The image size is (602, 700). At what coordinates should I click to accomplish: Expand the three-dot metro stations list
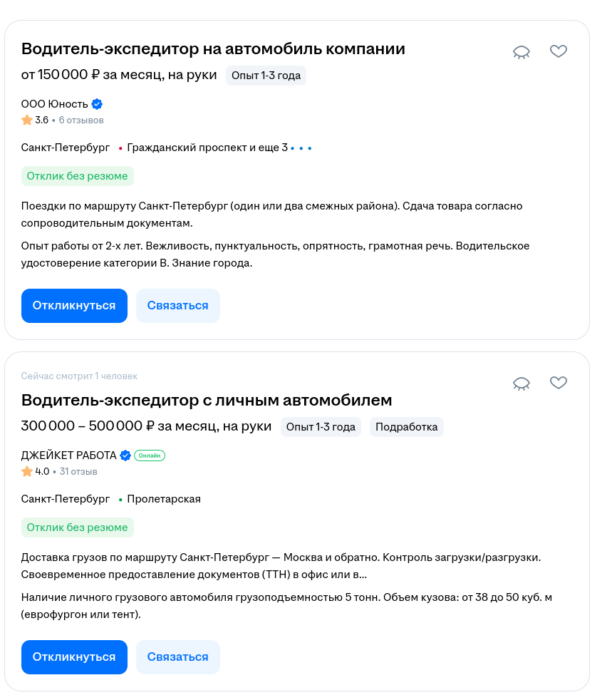pyautogui.click(x=301, y=148)
